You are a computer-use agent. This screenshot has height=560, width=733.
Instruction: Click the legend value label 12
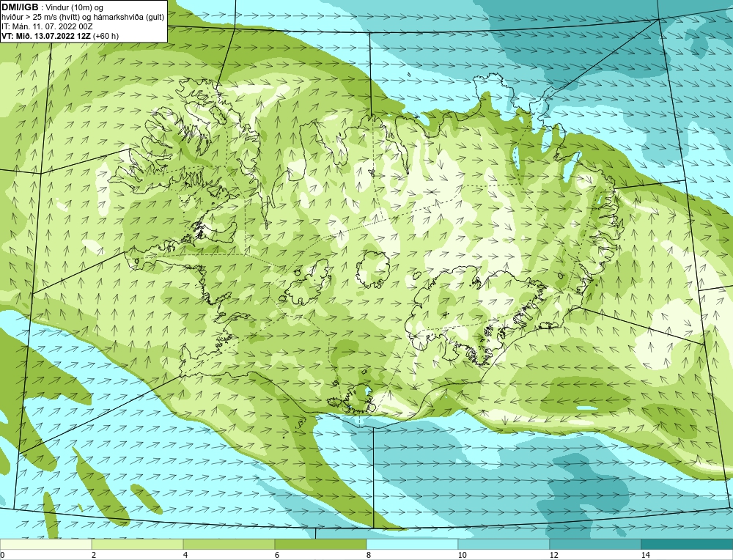click(x=554, y=555)
